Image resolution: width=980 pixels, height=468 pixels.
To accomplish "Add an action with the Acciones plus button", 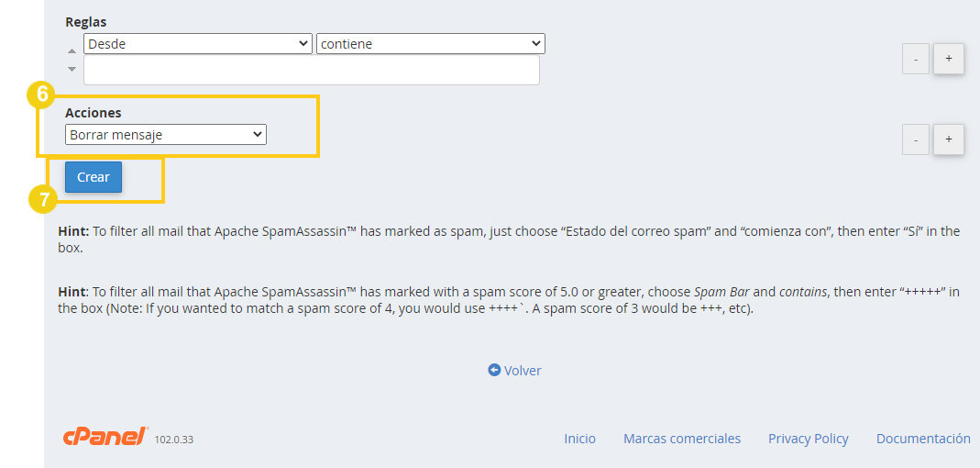I will tap(948, 139).
